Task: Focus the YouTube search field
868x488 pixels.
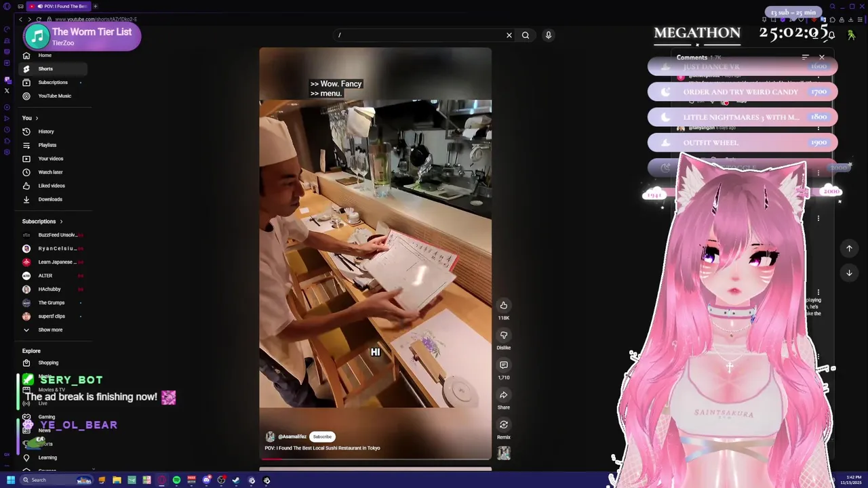Action: (x=420, y=35)
